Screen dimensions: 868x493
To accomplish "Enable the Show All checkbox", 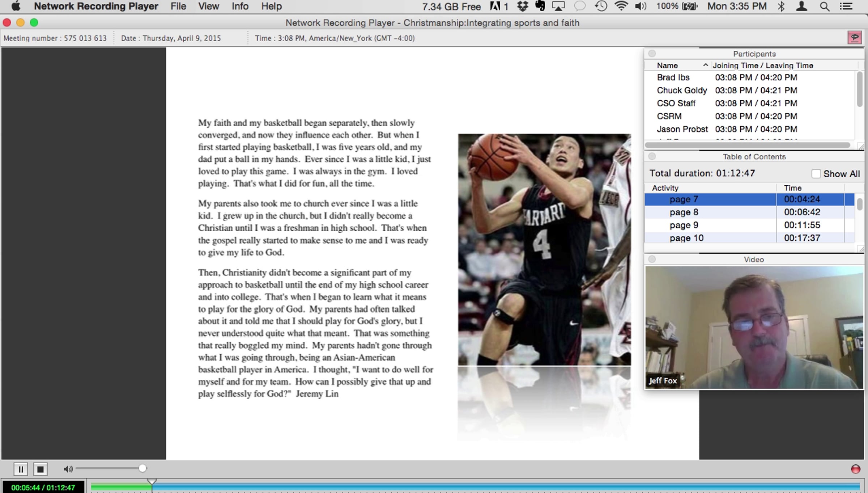I will [x=816, y=174].
